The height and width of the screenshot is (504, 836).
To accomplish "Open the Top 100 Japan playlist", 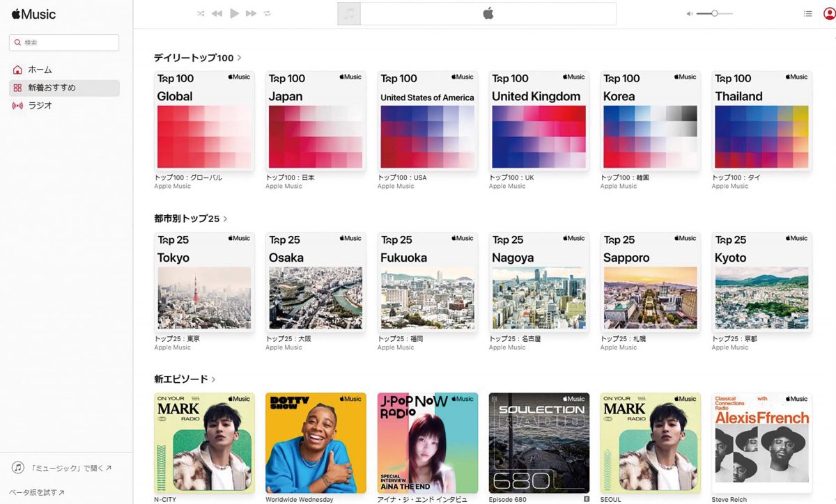I will click(316, 121).
